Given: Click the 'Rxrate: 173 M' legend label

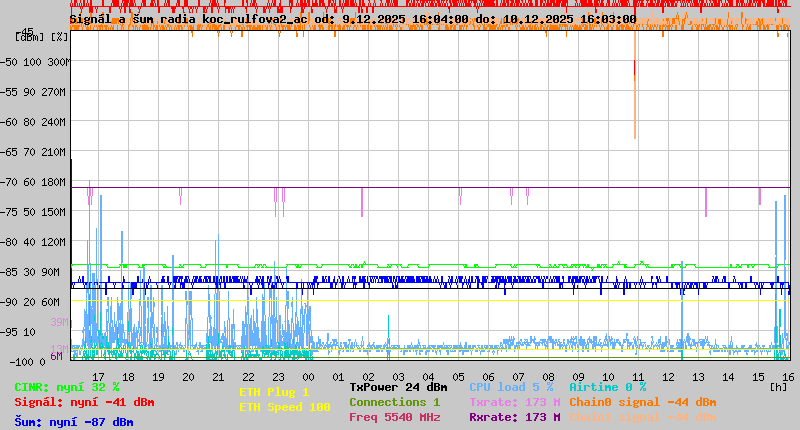Looking at the screenshot, I should [x=515, y=417].
